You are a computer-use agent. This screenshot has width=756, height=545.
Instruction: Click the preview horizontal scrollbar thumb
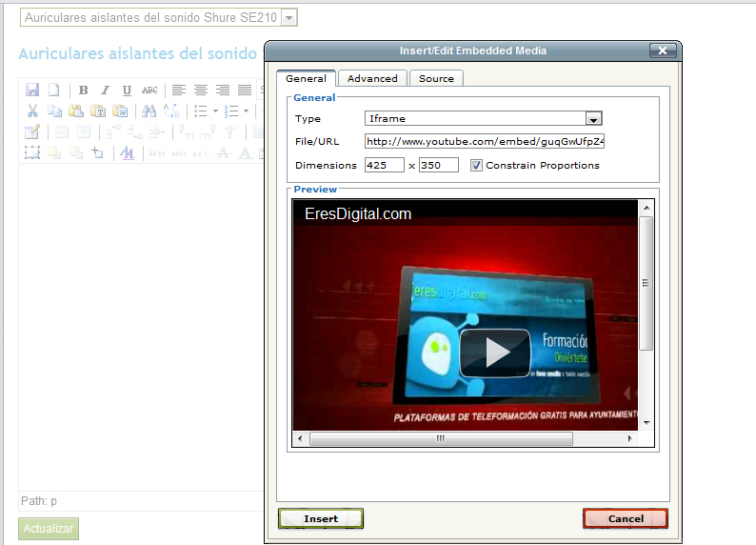tap(441, 438)
